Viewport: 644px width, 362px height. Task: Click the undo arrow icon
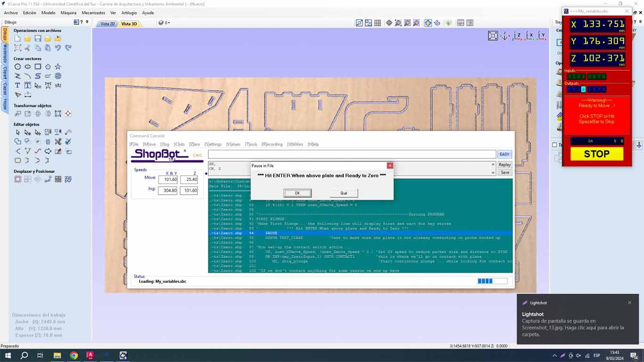point(58,48)
